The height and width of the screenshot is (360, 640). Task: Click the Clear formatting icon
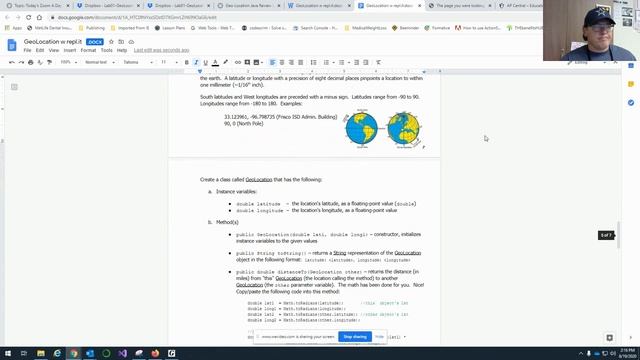[378, 62]
